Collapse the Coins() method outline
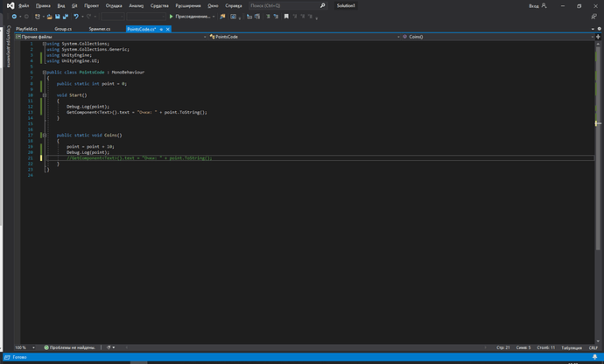Viewport: 604px width, 364px height. 45,136
